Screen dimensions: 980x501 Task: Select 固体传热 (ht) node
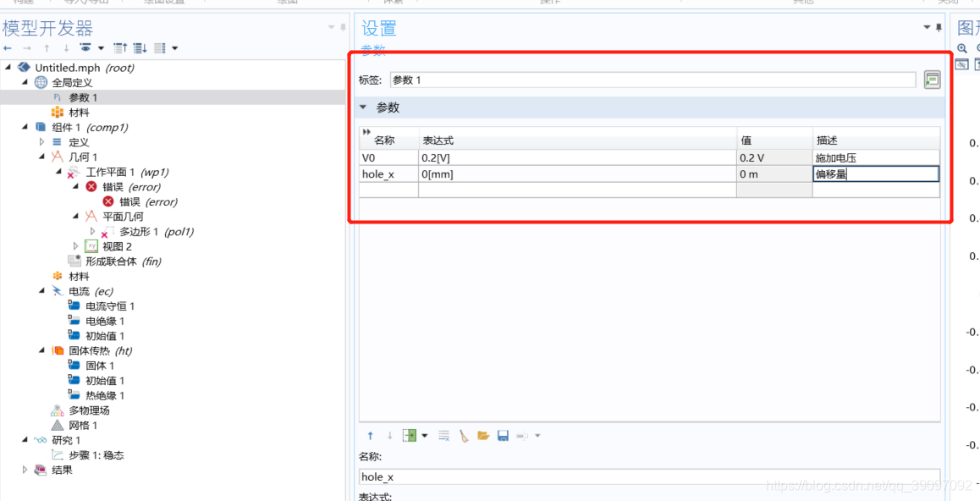[x=101, y=351]
